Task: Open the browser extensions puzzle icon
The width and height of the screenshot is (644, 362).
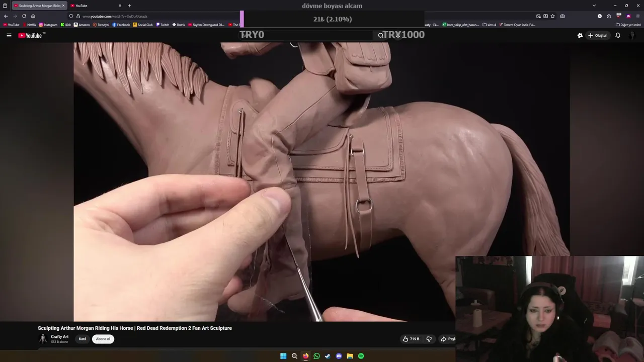Action: pos(609,16)
